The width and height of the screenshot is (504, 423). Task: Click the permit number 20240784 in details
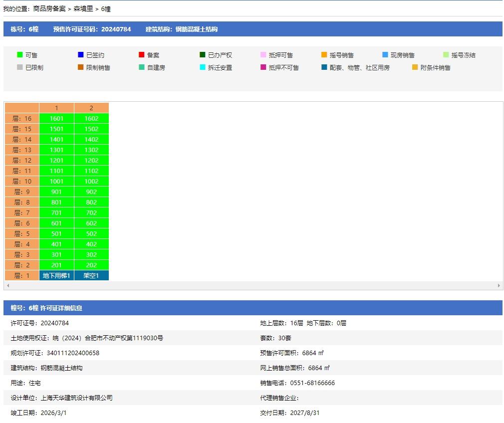pyautogui.click(x=55, y=323)
